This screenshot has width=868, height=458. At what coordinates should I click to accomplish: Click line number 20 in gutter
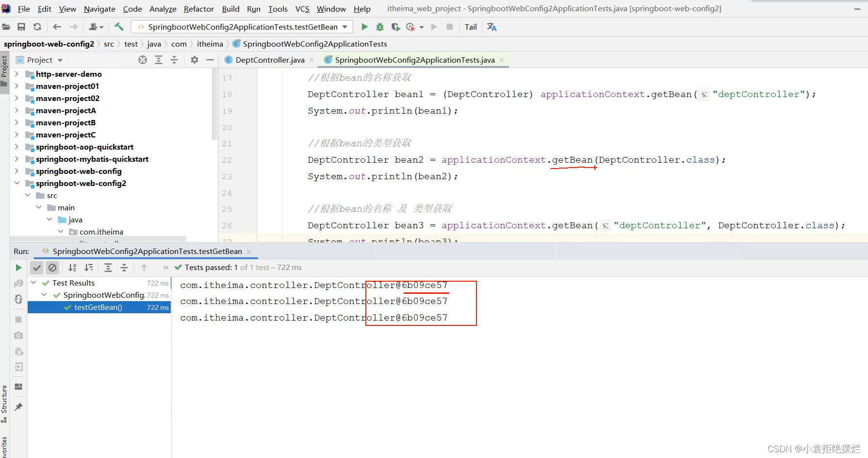[227, 127]
